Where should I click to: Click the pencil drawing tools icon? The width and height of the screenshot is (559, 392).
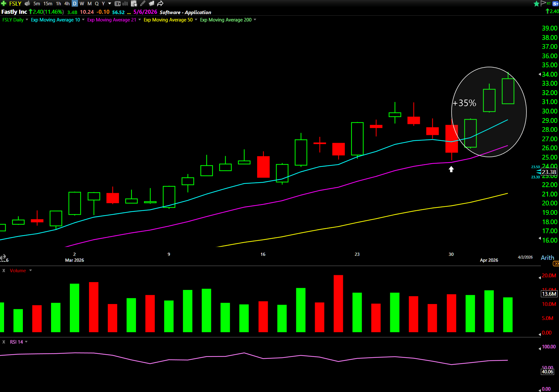pyautogui.click(x=143, y=3)
